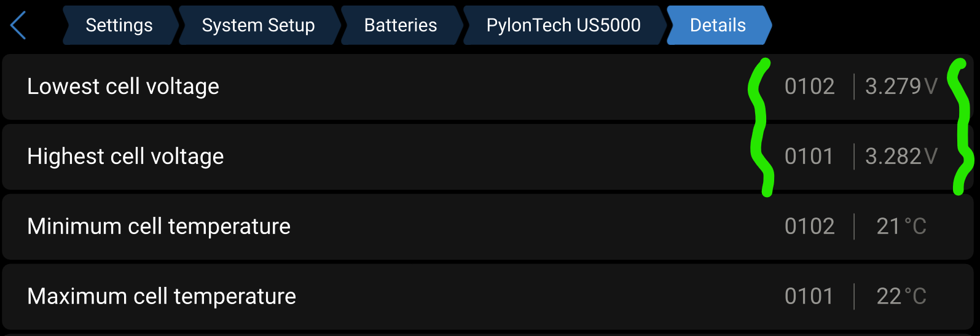Click cell ID 0102 beside 21°C
Image resolution: width=980 pixels, height=336 pixels.
[x=809, y=227]
